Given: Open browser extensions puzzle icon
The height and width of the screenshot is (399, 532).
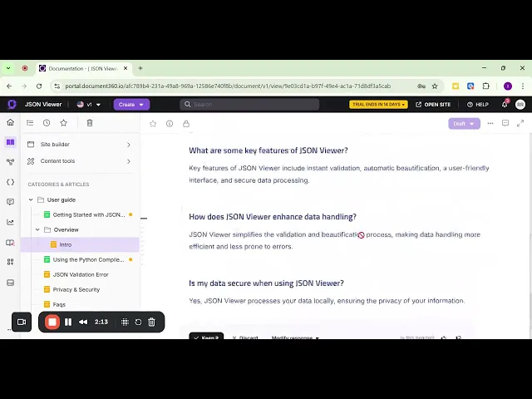Looking at the screenshot, I should pyautogui.click(x=485, y=86).
